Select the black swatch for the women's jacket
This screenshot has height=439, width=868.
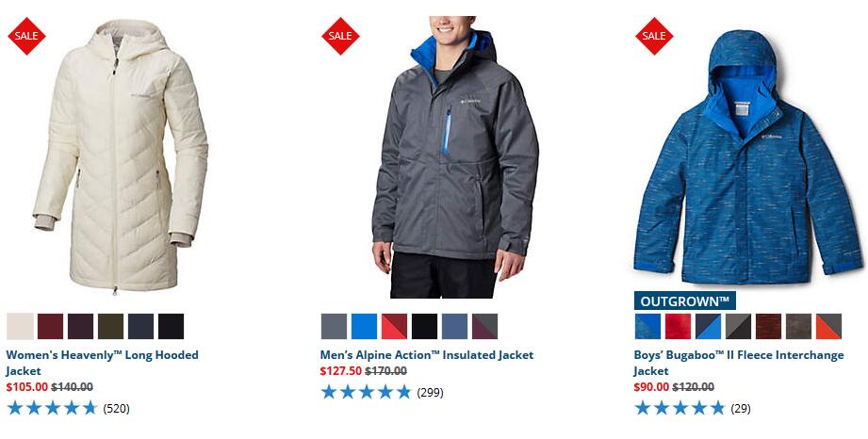[x=171, y=326]
